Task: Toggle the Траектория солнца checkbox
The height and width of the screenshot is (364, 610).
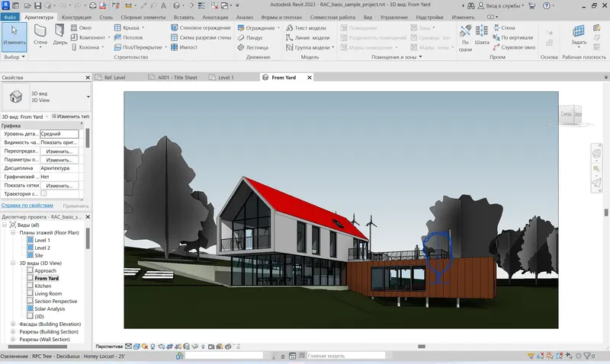Action: [x=43, y=193]
